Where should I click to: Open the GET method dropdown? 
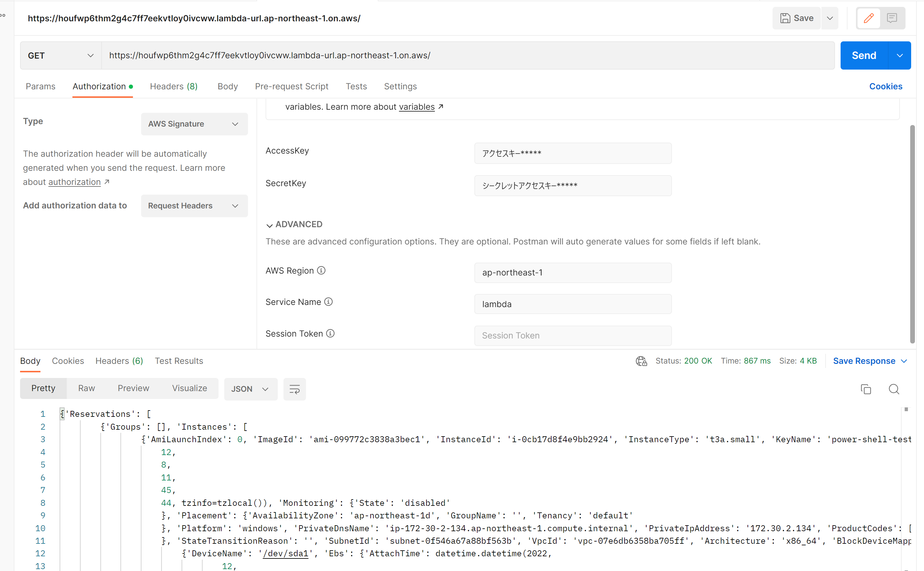pos(61,55)
